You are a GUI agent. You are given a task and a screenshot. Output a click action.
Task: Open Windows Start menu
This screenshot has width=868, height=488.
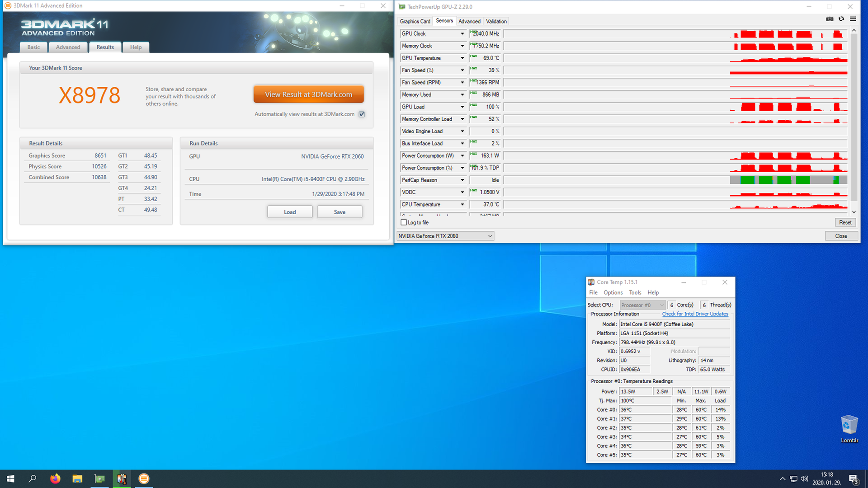(11, 479)
